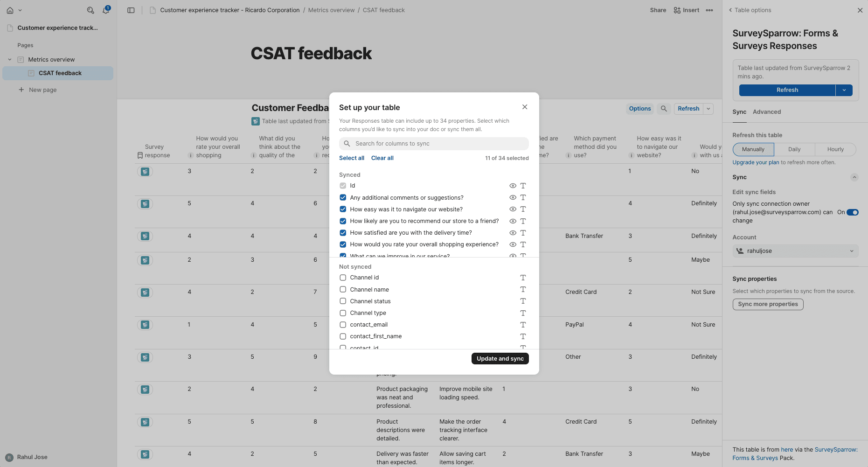Open the more options ellipsis menu

(x=709, y=10)
